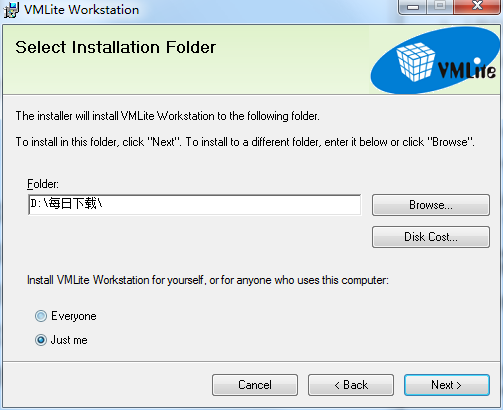Open the Browse folder dialog
Viewport: 503px width, 410px height.
coord(431,205)
